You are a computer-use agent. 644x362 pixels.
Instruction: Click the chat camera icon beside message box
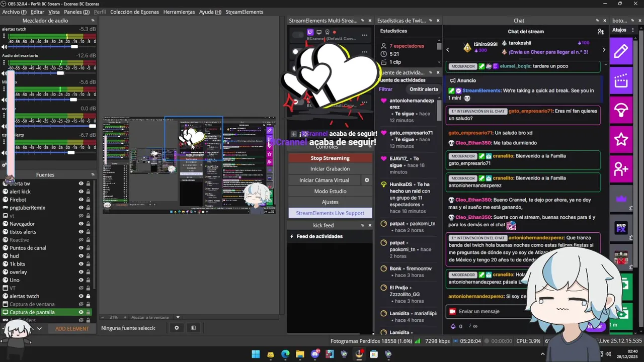(452, 311)
